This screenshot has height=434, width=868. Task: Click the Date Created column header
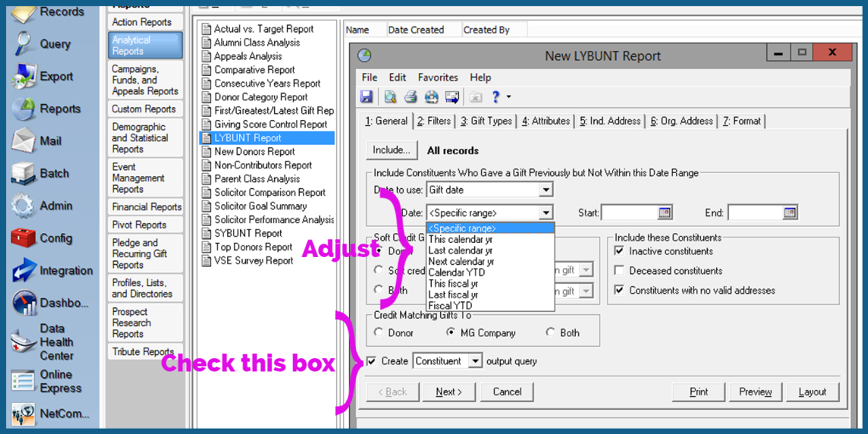coord(423,30)
